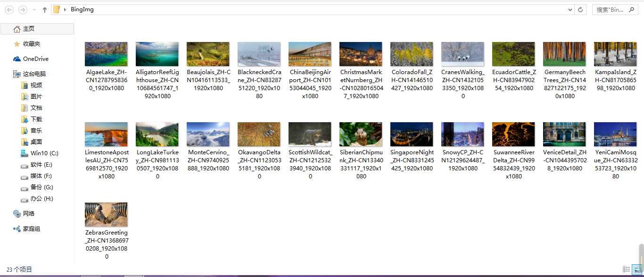Select ScottishWildcat image thumbnail
Viewport: 644px width, 277px height.
pyautogui.click(x=310, y=134)
